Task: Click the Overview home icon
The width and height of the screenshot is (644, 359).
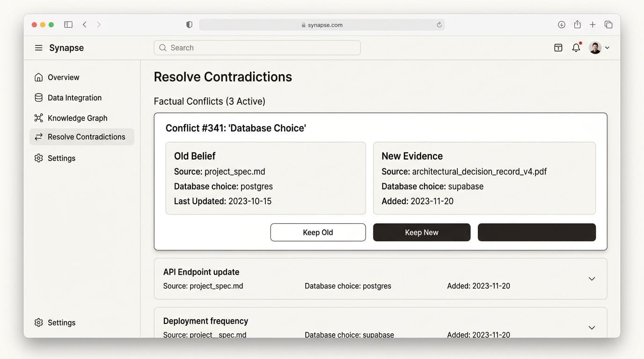Action: 38,77
